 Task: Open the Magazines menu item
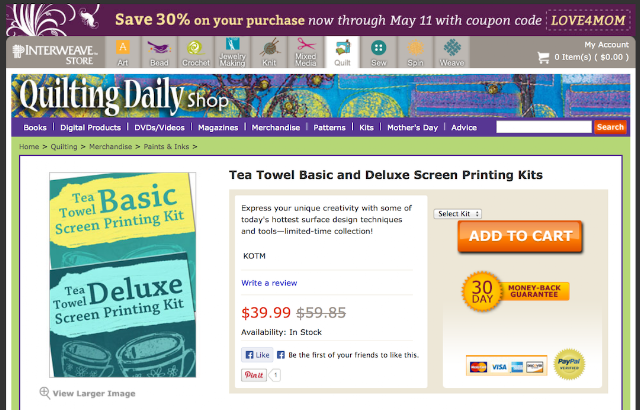point(218,128)
